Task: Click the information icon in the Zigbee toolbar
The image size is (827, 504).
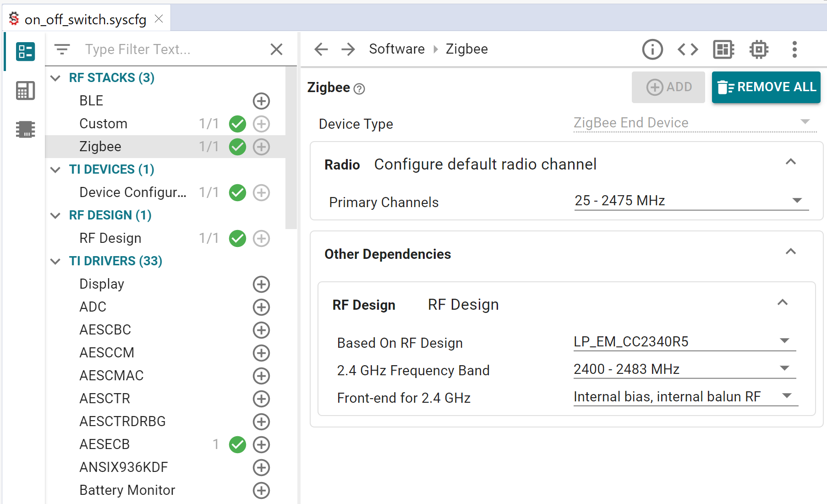Action: point(652,49)
